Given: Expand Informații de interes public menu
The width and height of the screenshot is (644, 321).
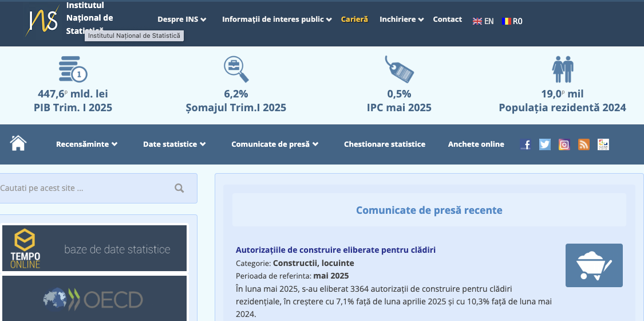Looking at the screenshot, I should [277, 19].
